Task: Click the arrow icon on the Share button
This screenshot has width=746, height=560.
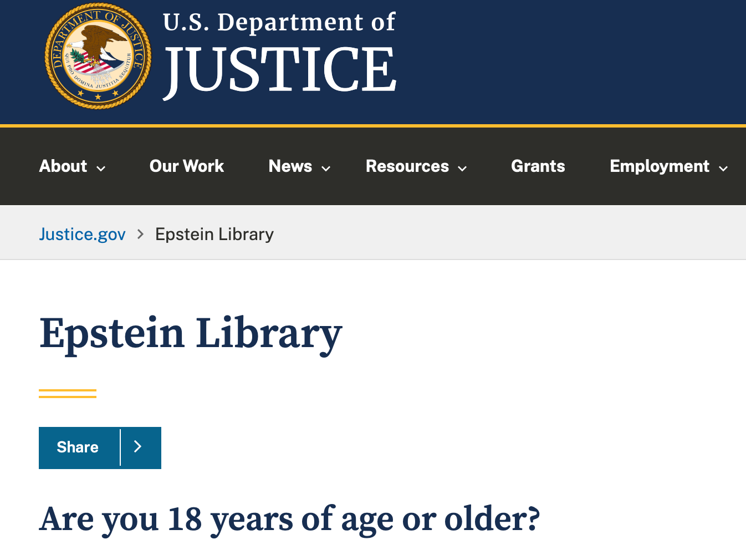Action: pyautogui.click(x=139, y=447)
